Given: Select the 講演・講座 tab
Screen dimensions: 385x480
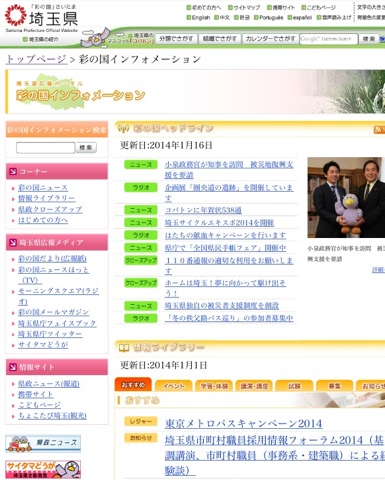Looking at the screenshot, I should (x=254, y=386).
